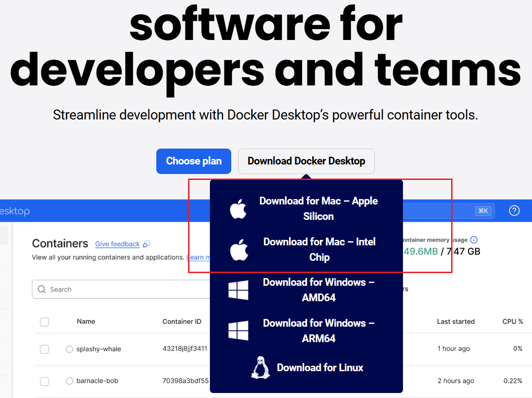This screenshot has width=532, height=398.
Task: Open the Give feedback link
Action: pyautogui.click(x=117, y=244)
